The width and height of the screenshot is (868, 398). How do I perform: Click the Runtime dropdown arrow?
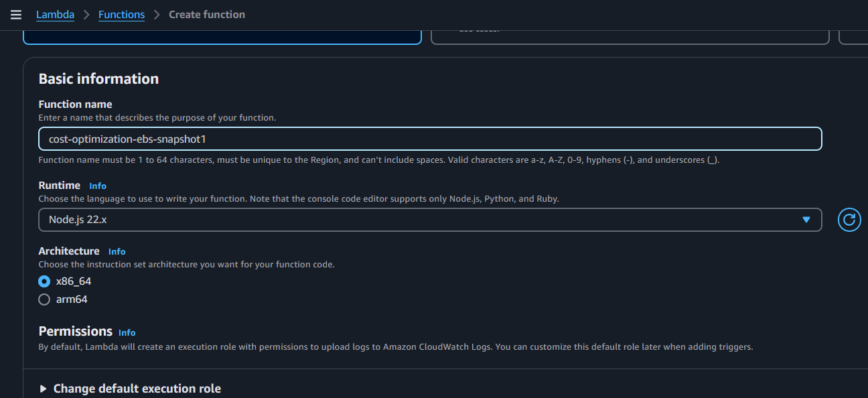(806, 220)
